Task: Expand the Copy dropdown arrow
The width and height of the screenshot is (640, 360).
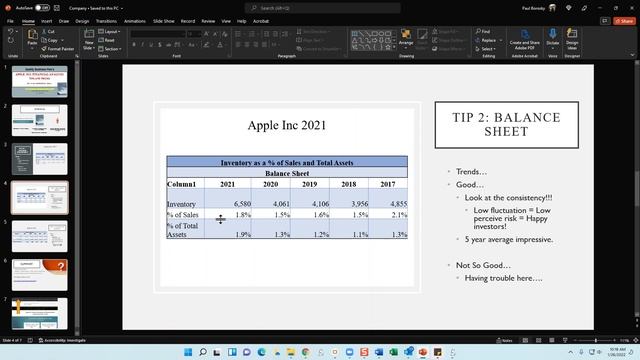Action: [62, 40]
